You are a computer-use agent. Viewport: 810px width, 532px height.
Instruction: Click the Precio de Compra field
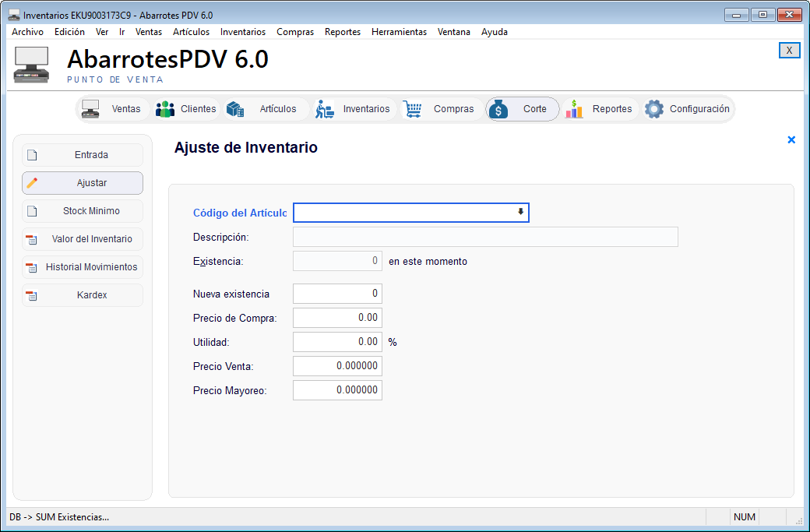(x=337, y=318)
